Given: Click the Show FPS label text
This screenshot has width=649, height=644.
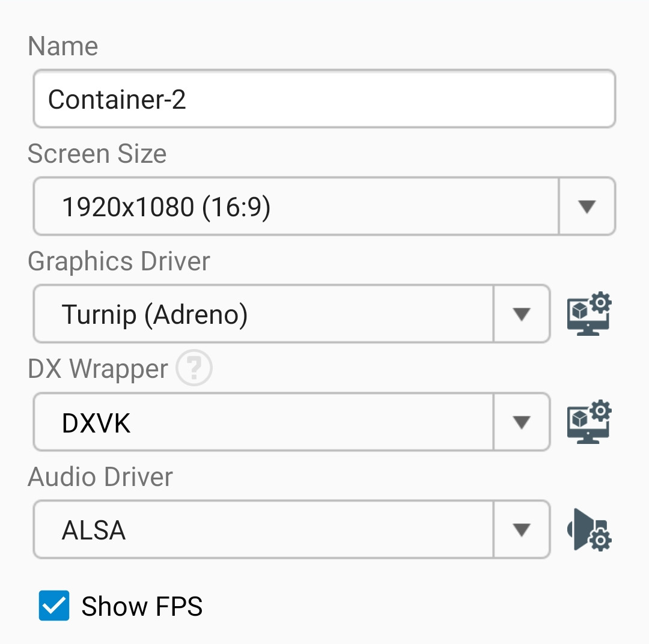Looking at the screenshot, I should click(x=142, y=606).
